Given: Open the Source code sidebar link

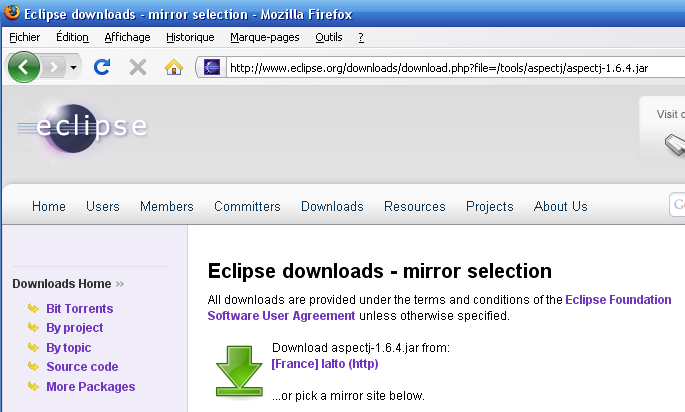Looking at the screenshot, I should 82,367.
